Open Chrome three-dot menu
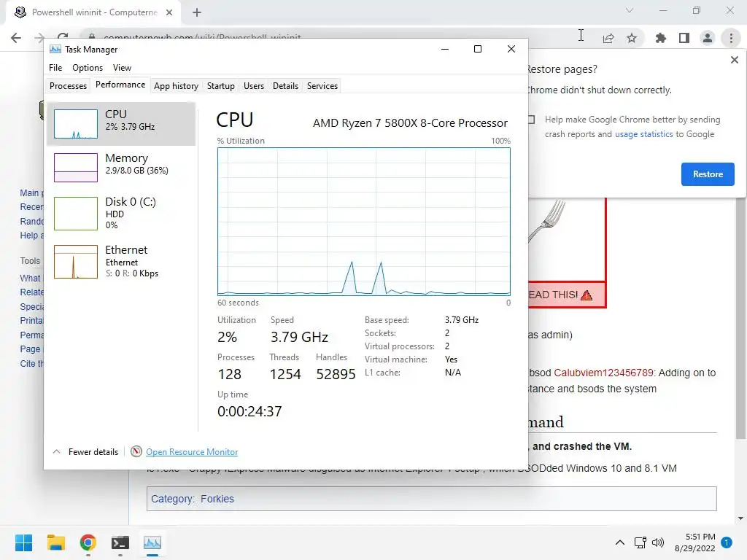747x560 pixels. pos(731,38)
